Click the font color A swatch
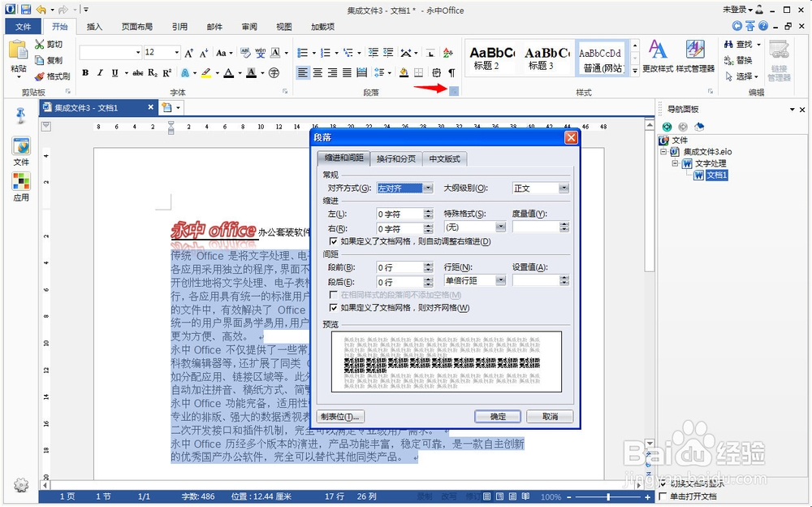812x507 pixels. click(228, 73)
